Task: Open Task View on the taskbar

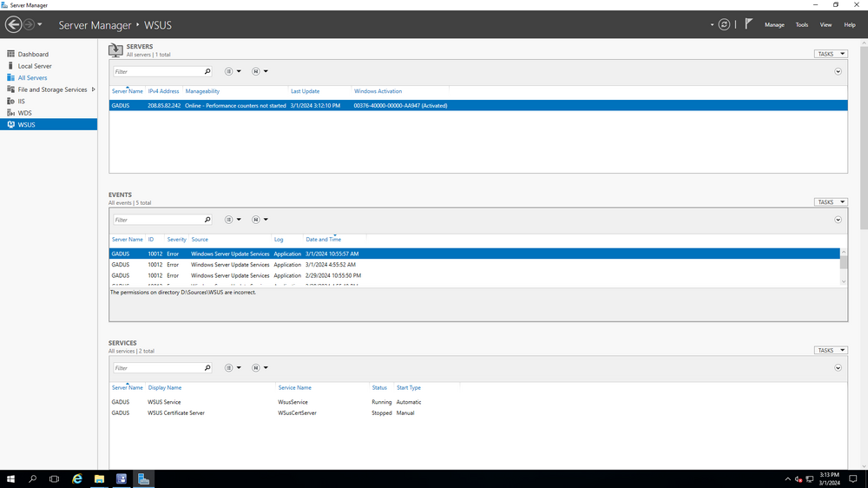Action: coord(54,479)
